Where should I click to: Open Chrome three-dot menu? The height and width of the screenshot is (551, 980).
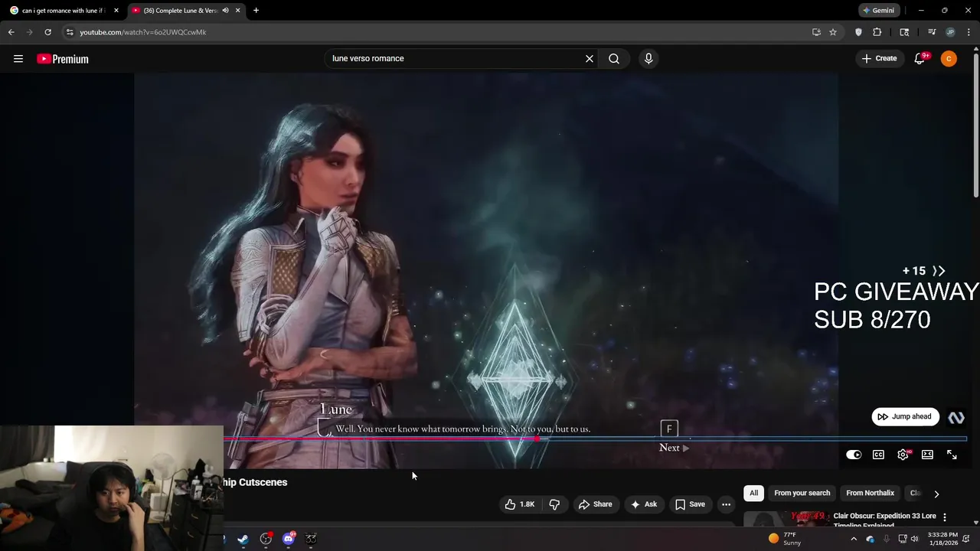tap(969, 32)
